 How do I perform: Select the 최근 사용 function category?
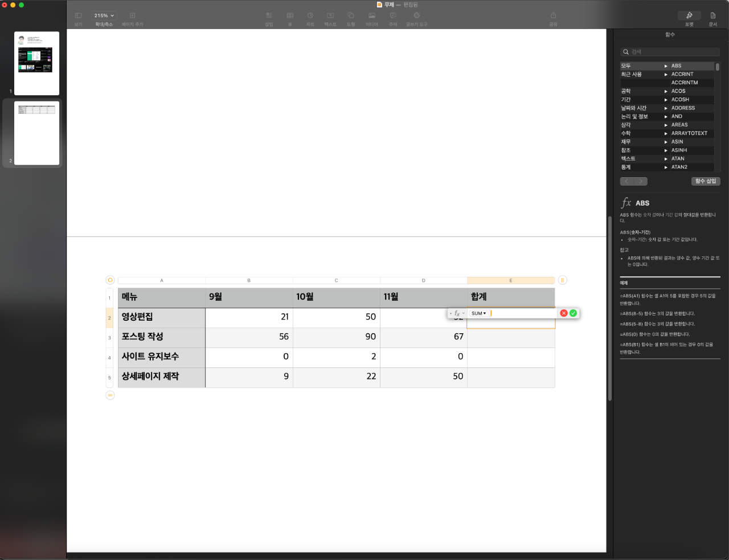(631, 74)
